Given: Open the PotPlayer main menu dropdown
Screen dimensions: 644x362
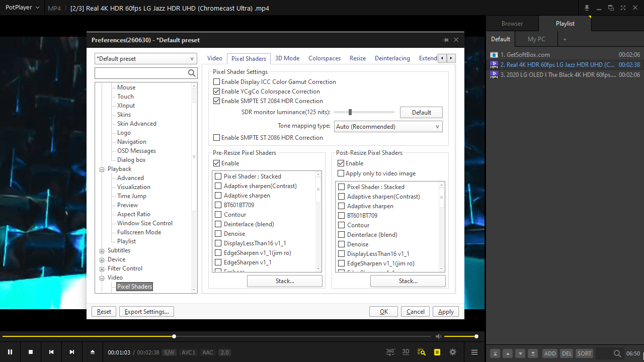Looking at the screenshot, I should [22, 8].
